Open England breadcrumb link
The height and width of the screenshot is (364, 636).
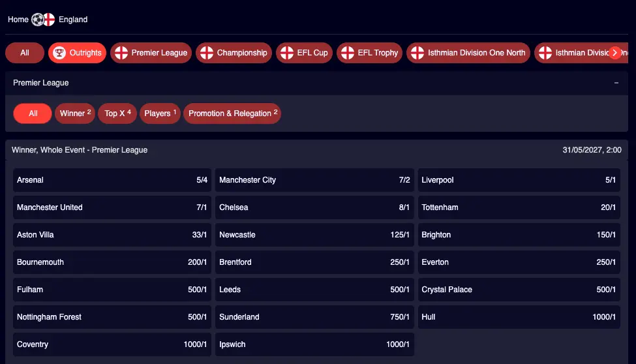[73, 20]
